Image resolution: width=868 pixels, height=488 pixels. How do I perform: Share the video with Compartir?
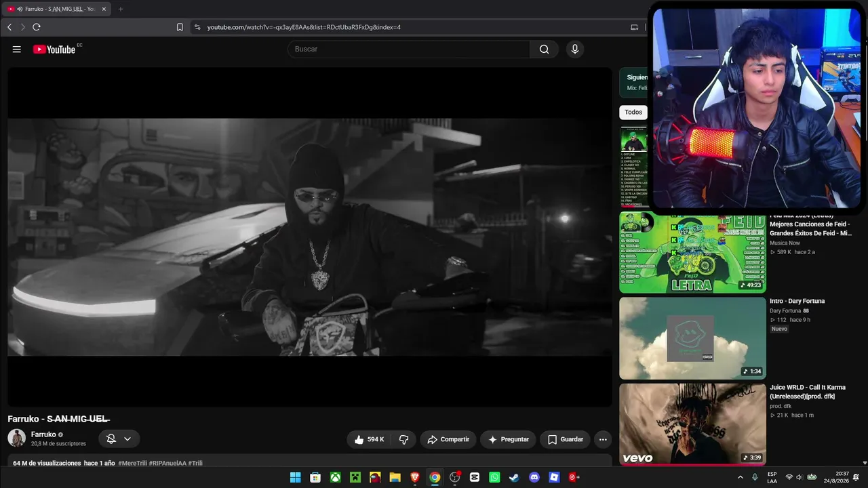[x=448, y=439]
